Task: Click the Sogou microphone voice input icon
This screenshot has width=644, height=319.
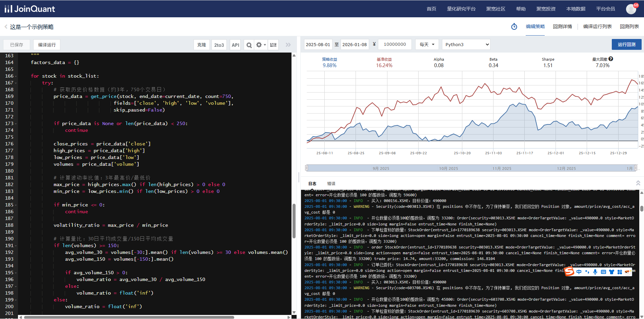Action: tap(595, 272)
